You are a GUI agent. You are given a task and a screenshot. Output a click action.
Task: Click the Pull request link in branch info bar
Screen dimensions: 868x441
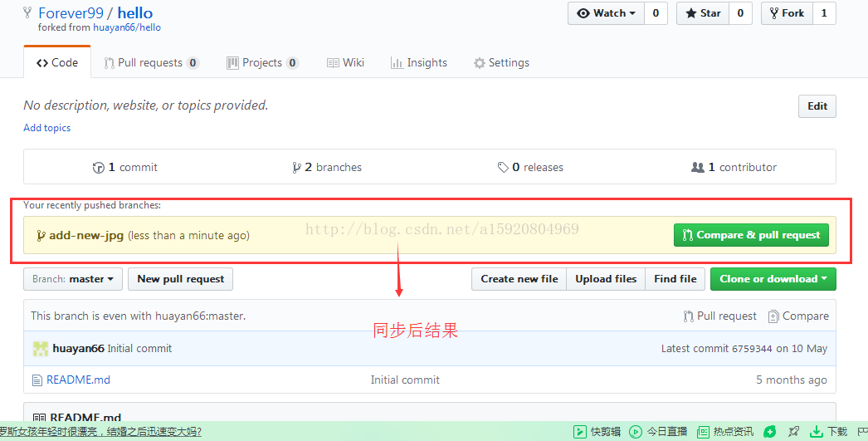[719, 316]
